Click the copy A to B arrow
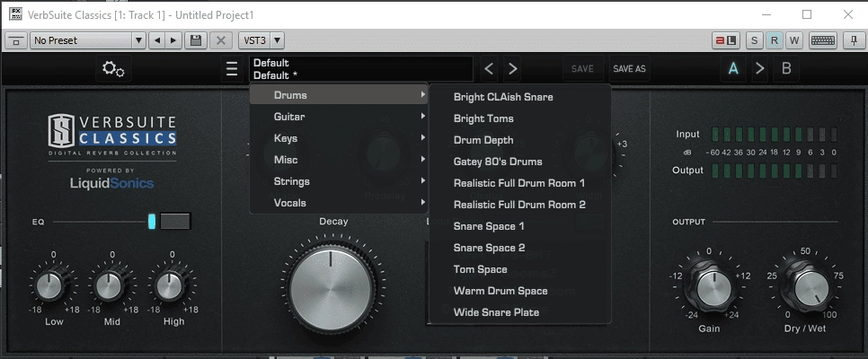The height and width of the screenshot is (359, 868). click(x=760, y=68)
